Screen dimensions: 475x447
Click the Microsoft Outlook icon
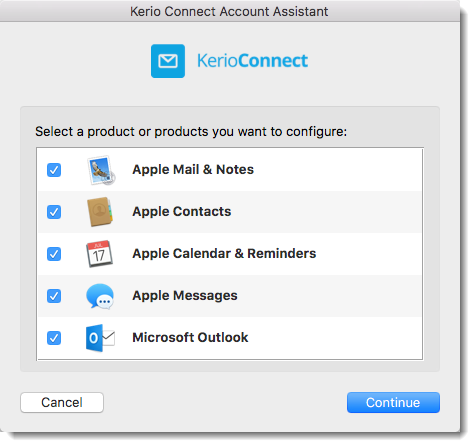pyautogui.click(x=100, y=338)
